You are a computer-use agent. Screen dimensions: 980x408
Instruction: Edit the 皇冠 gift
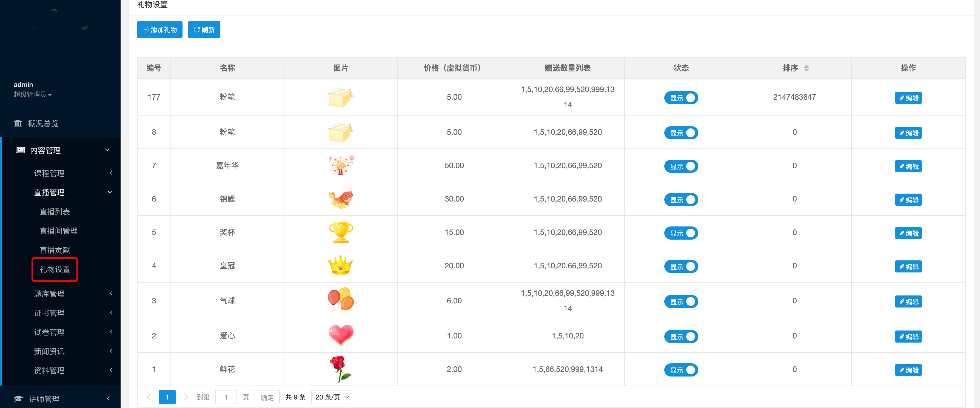pyautogui.click(x=908, y=266)
